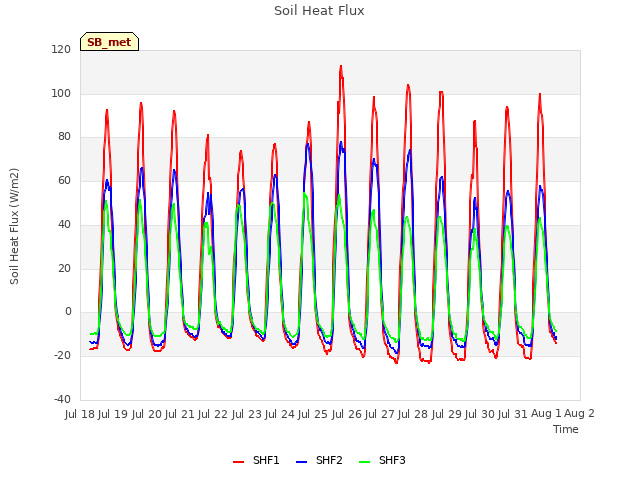Click the -20 y-axis tick value

(62, 356)
